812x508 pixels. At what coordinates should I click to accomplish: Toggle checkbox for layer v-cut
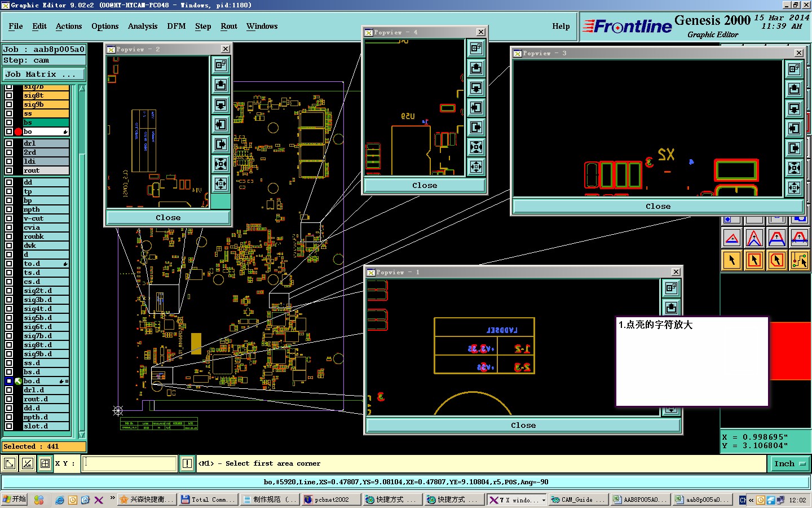pos(8,218)
